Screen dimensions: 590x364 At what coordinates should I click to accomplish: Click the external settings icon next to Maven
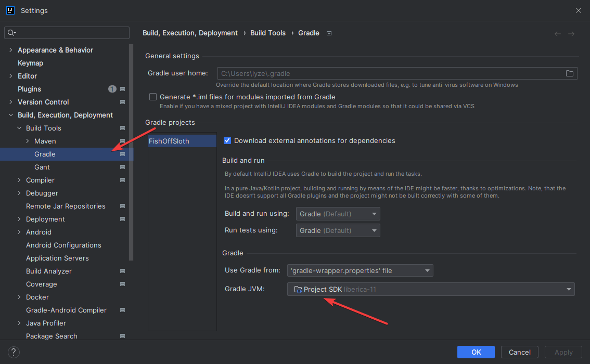tap(122, 141)
